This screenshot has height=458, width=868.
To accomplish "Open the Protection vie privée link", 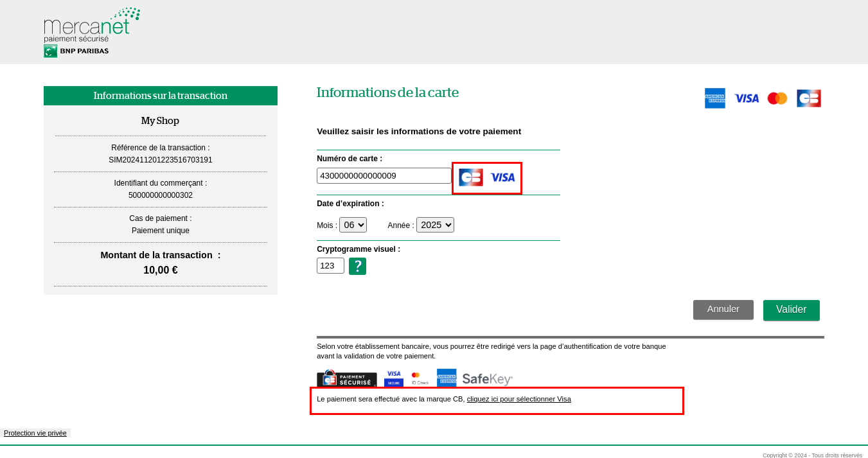I will point(35,433).
